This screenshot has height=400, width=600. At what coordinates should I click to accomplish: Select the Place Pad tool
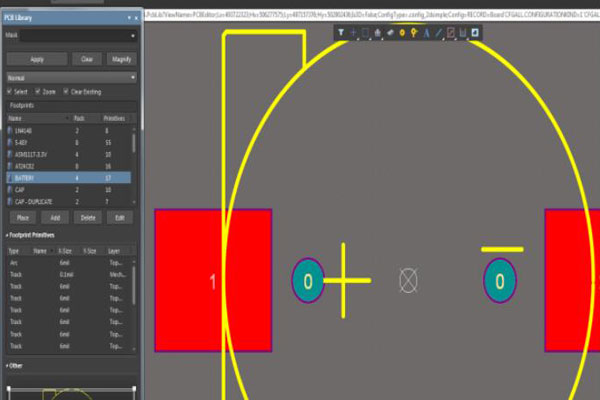point(403,33)
